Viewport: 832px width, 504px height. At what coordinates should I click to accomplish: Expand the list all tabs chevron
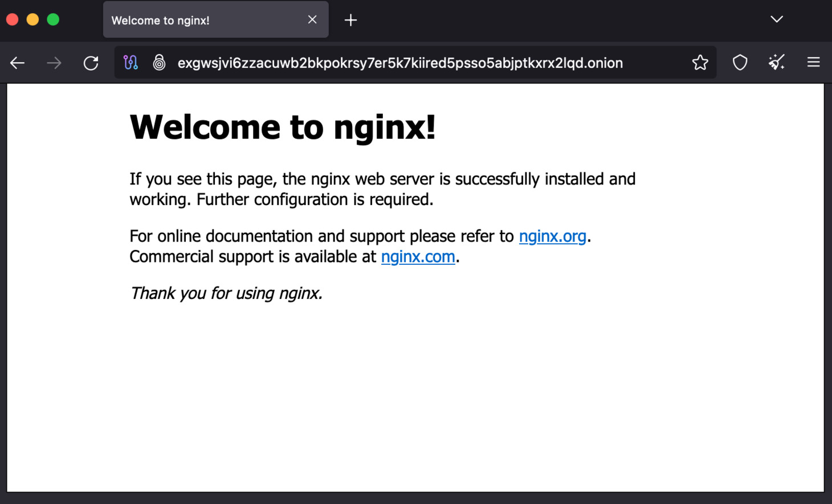[777, 19]
